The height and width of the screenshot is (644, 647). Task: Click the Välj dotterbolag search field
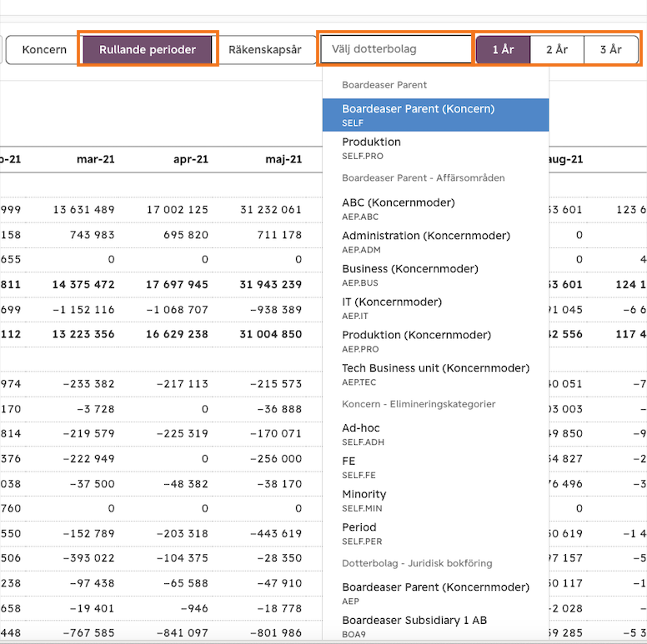[x=396, y=49]
